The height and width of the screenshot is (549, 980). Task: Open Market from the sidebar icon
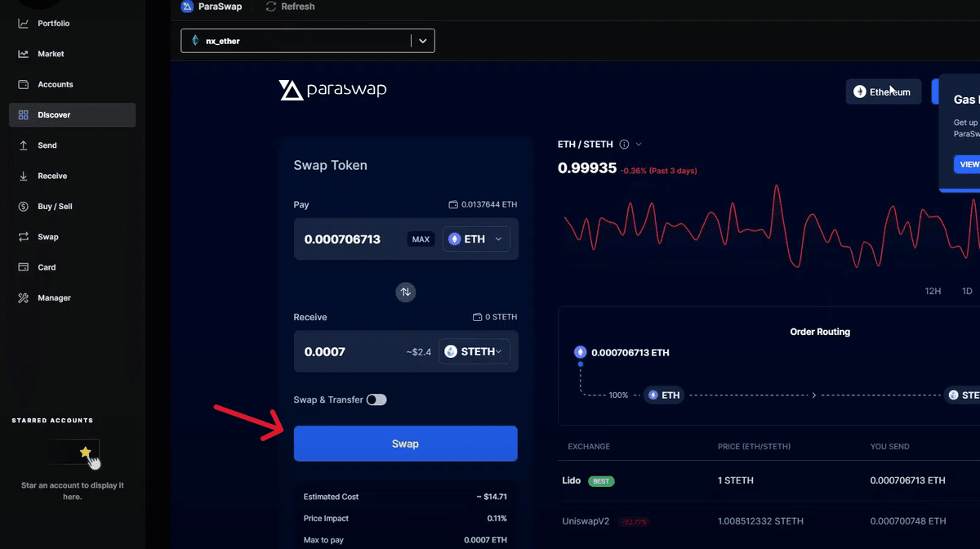(x=24, y=53)
